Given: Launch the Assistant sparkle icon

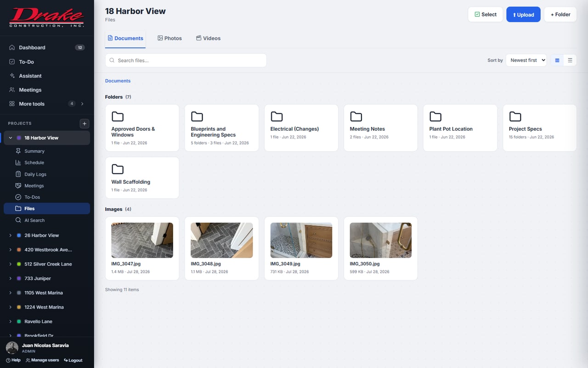Looking at the screenshot, I should (x=12, y=76).
